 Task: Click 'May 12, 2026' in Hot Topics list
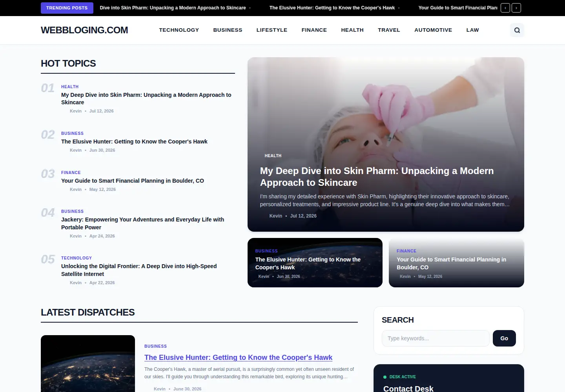click(102, 189)
